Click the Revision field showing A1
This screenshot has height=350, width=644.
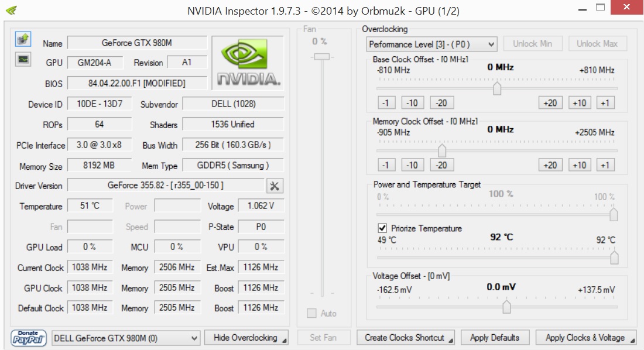[187, 63]
